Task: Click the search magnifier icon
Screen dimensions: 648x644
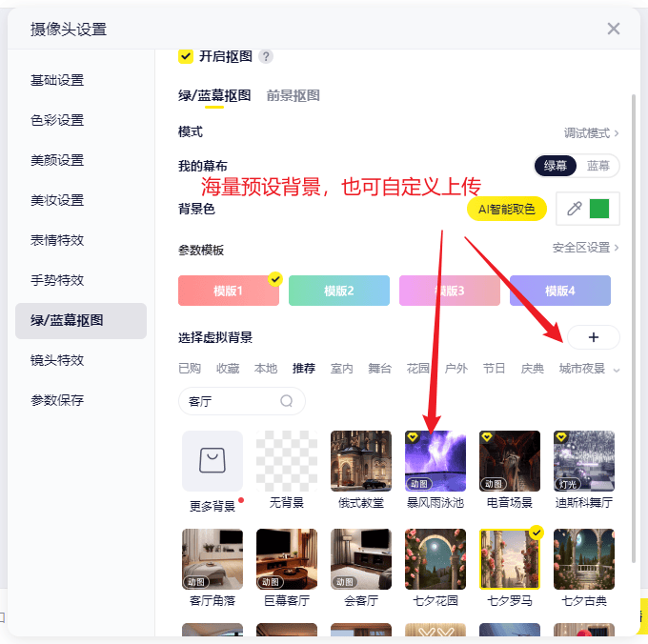Action: (x=287, y=401)
